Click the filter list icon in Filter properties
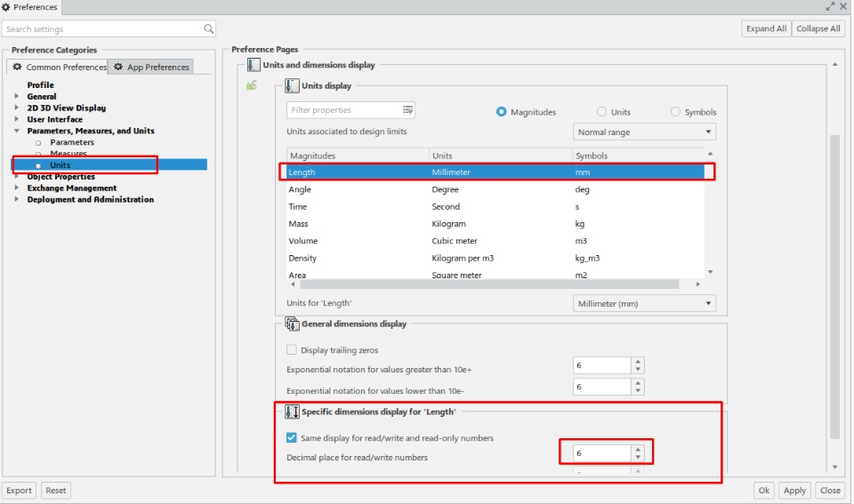The image size is (854, 504). [407, 110]
